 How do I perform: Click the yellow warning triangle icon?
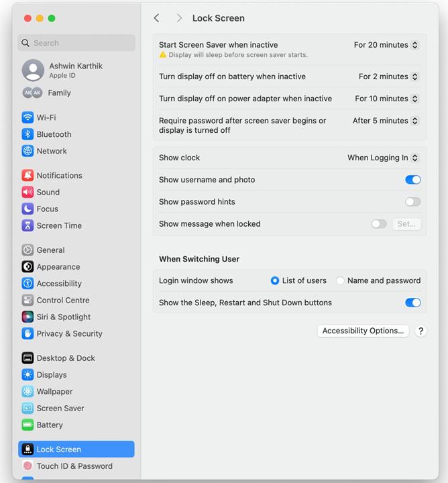[162, 55]
